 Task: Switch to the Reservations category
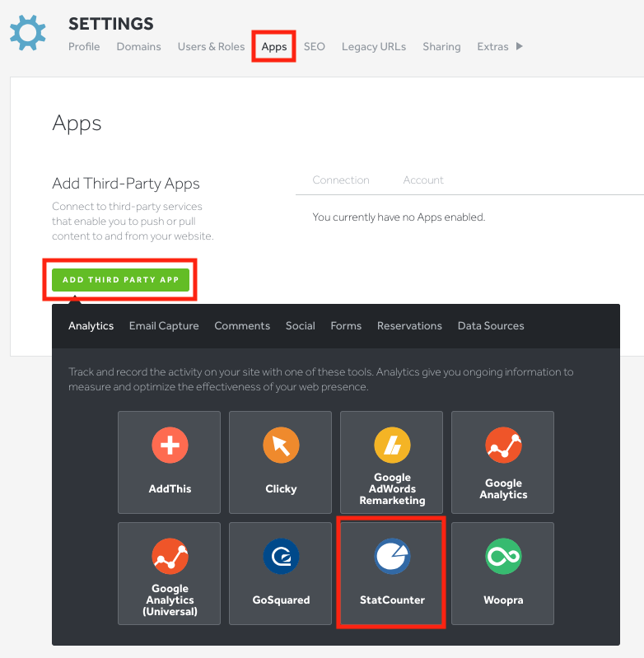coord(409,326)
